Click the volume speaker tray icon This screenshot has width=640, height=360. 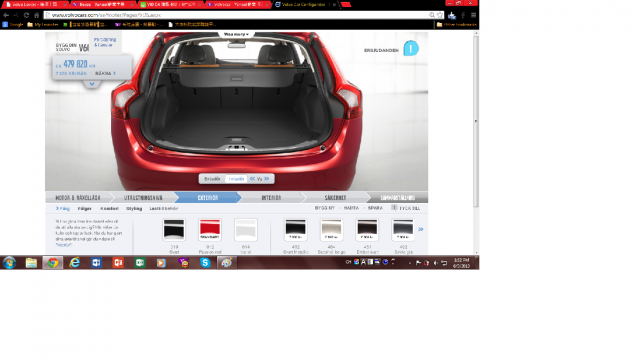pos(436,263)
